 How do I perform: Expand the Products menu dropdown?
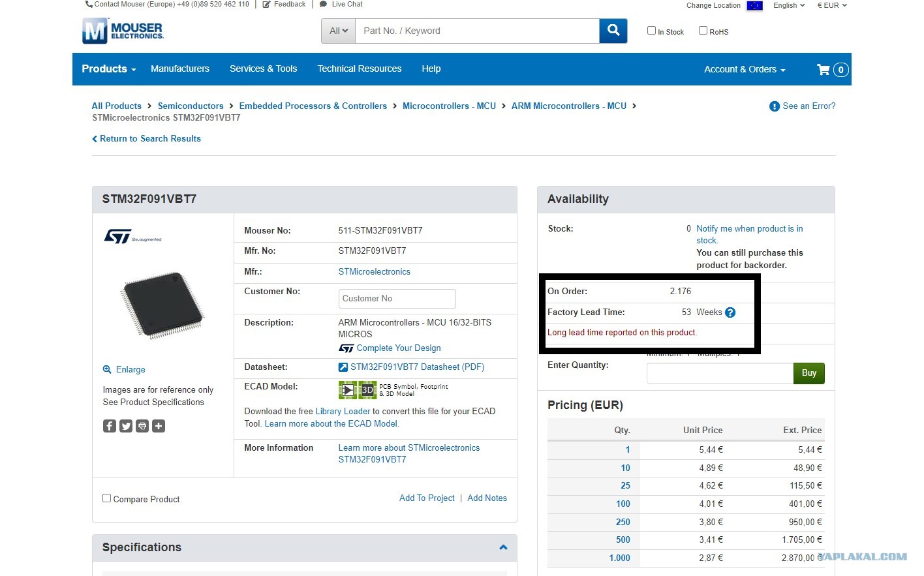[109, 69]
